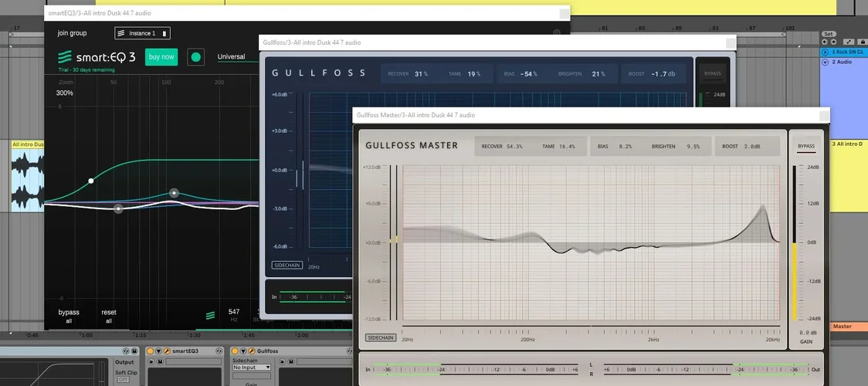
Task: Click smartEQ3 device load preset folder icon
Action: 151,361
